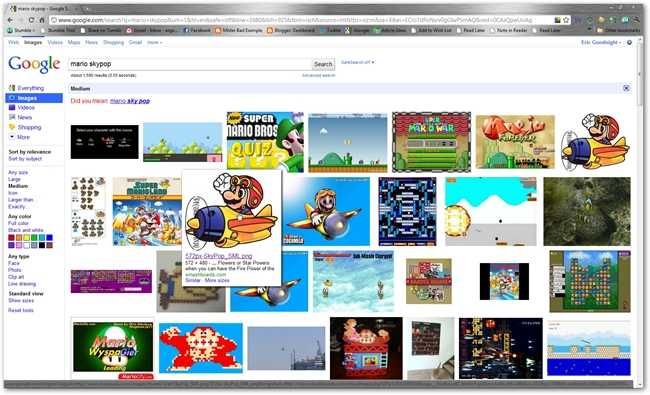Filter by Photo type
This screenshot has height=395, width=650.
[x=15, y=270]
